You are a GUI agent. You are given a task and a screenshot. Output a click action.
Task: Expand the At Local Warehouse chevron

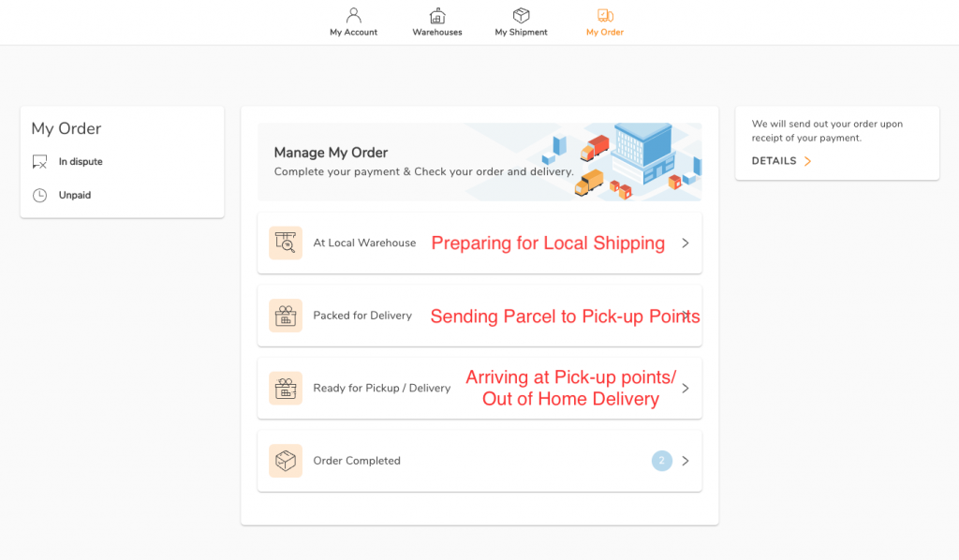click(x=686, y=243)
